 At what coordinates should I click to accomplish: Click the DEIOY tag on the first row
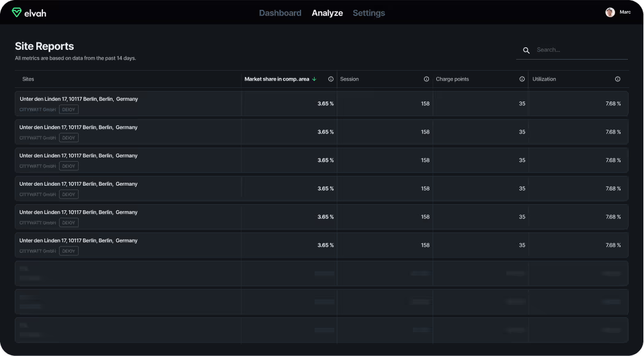(68, 109)
